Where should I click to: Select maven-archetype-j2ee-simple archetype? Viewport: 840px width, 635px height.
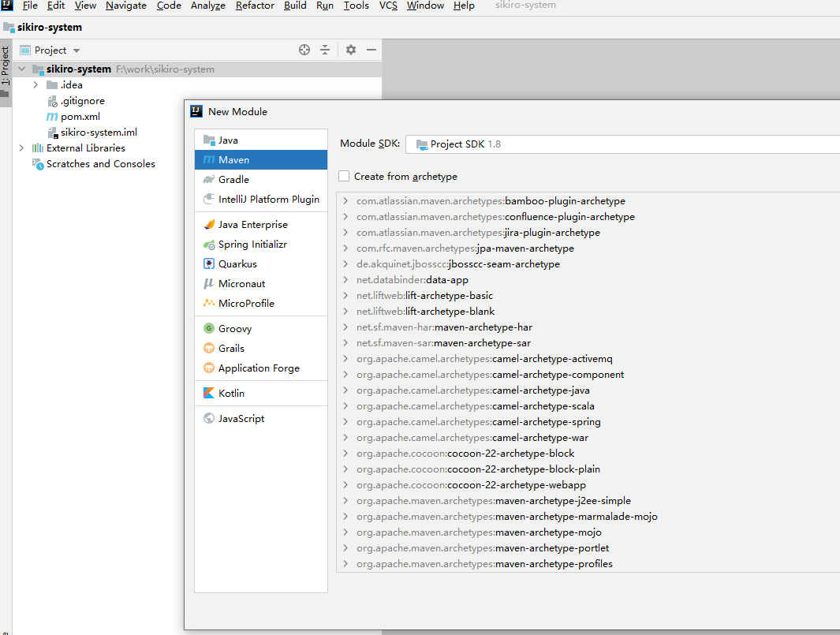point(494,500)
